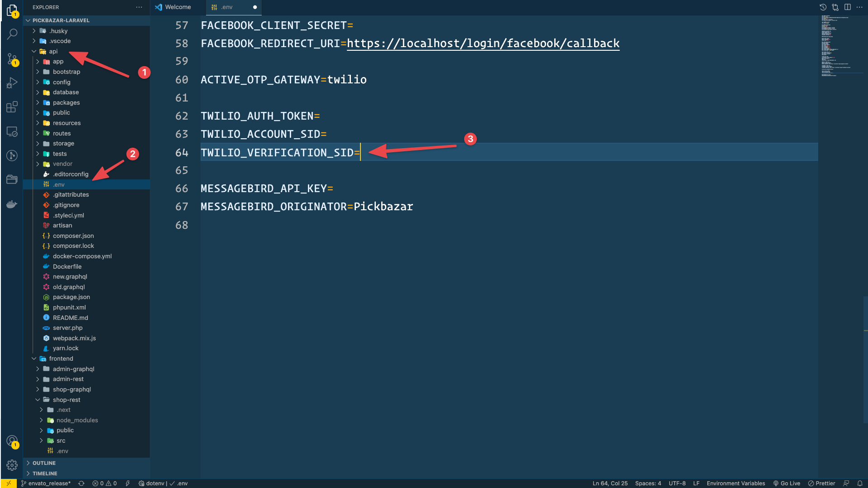
Task: Open notifications bell in status bar
Action: point(860,483)
